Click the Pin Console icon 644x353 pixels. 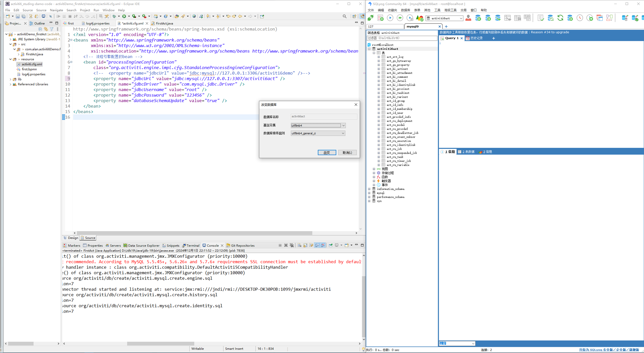(331, 245)
